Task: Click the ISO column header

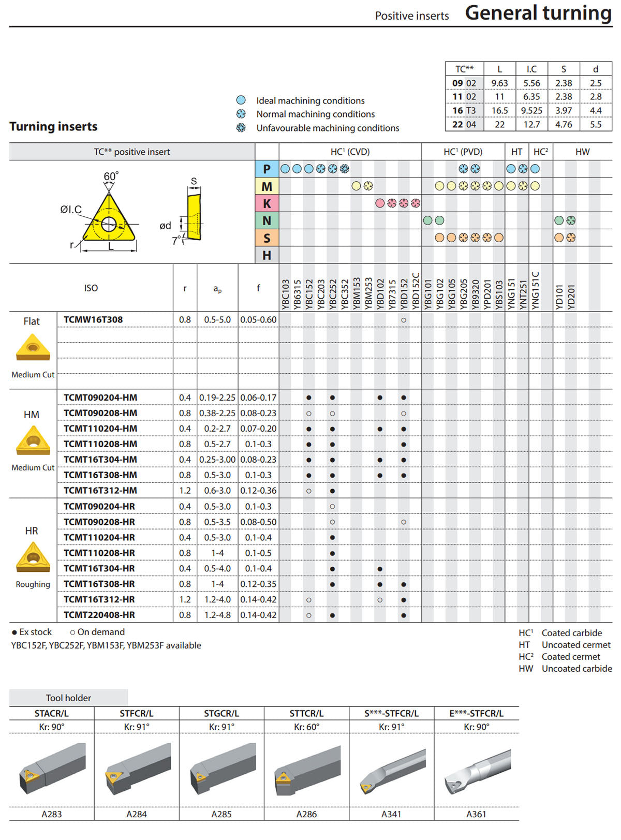Action: click(x=91, y=288)
